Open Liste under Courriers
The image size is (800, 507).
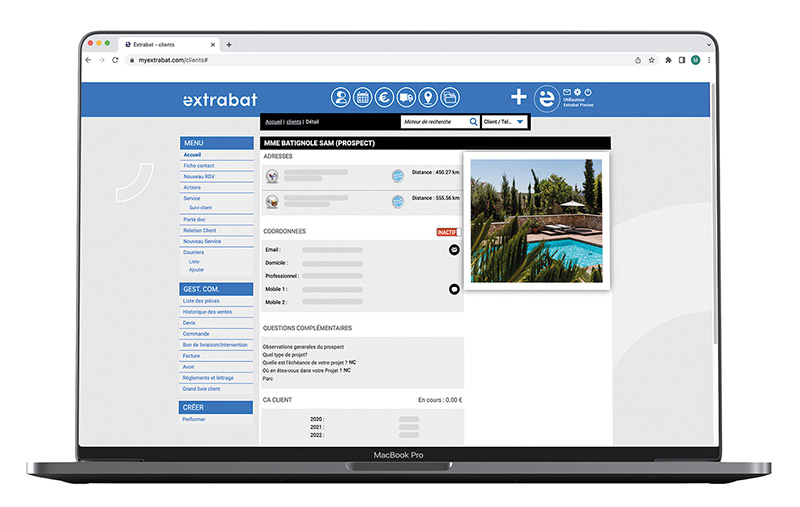[x=194, y=262]
